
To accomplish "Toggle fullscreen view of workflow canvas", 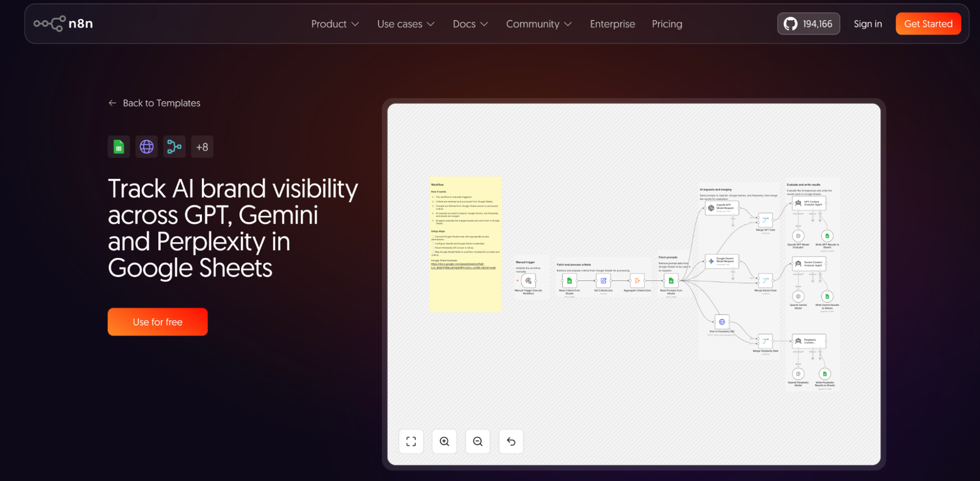I will [x=411, y=441].
